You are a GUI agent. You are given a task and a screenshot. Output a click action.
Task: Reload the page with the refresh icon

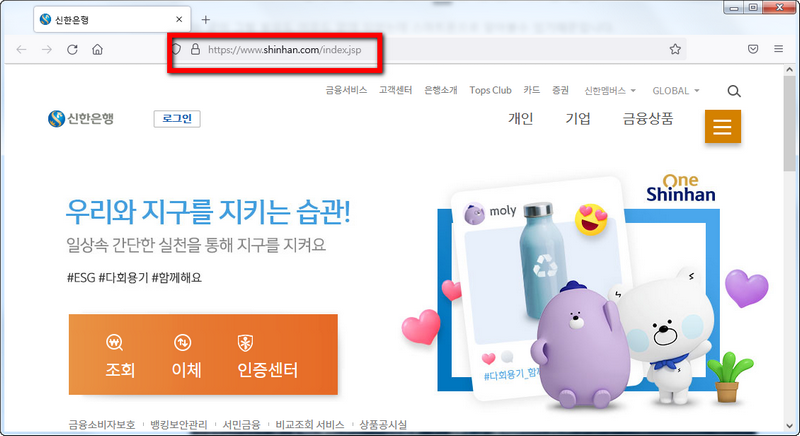click(x=72, y=49)
